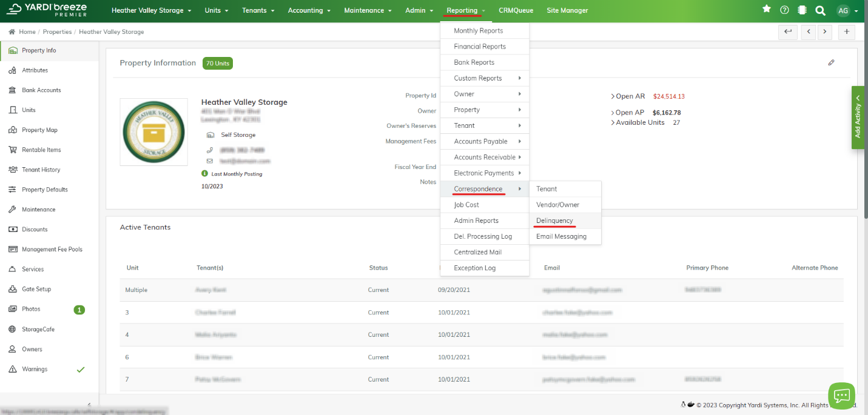
Task: Click the Heather Valley Storage logo thumbnail
Action: pos(153,132)
